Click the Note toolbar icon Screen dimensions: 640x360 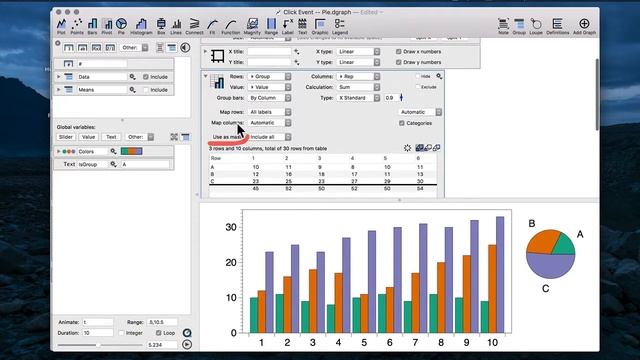click(503, 26)
